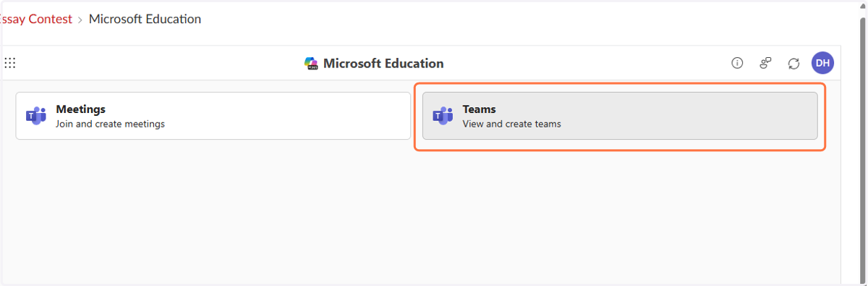
Task: Open the Meetings card
Action: coord(213,115)
